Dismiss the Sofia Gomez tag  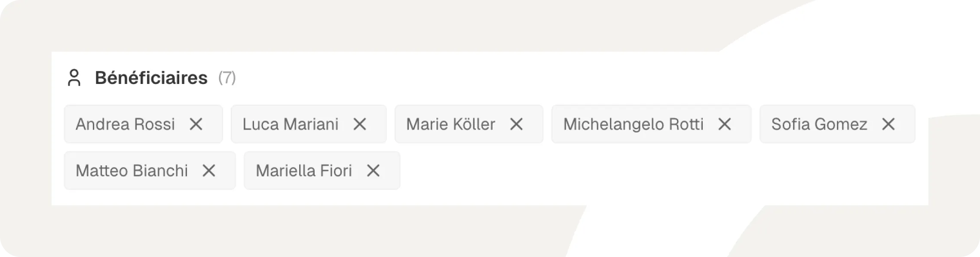888,124
